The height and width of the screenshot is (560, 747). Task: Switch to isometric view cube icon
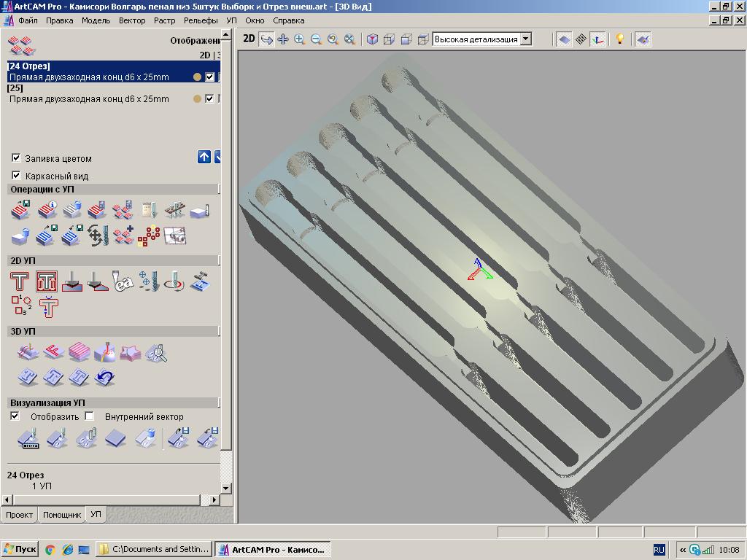coord(372,39)
